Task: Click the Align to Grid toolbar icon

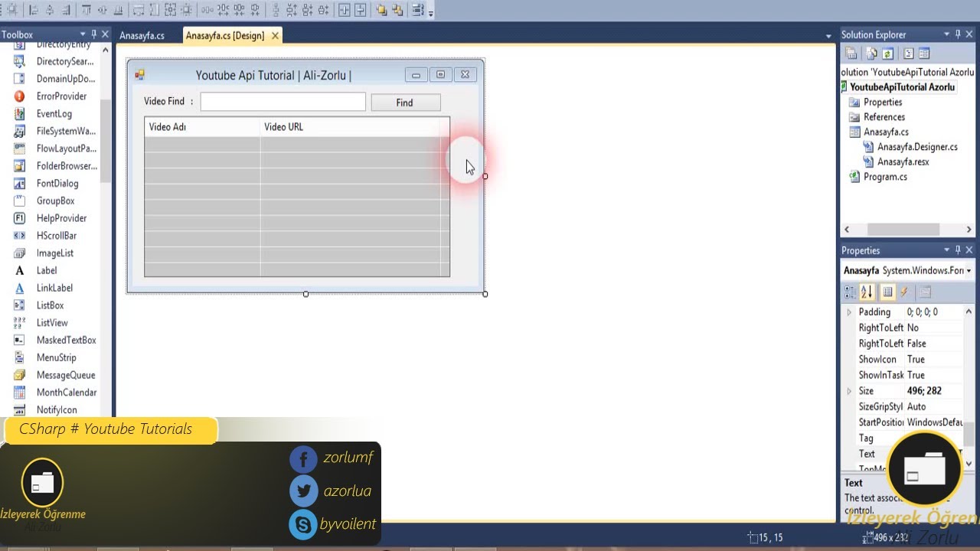Action: point(12,10)
